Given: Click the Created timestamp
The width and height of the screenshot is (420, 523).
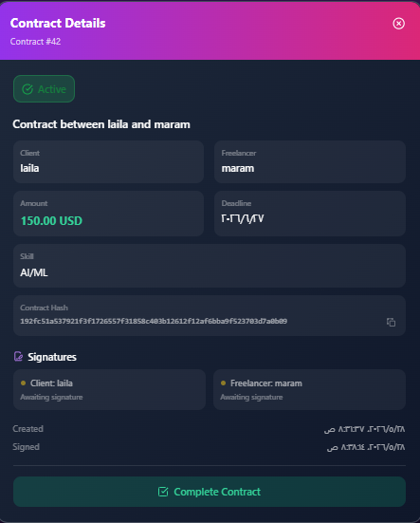Looking at the screenshot, I should (x=364, y=429).
